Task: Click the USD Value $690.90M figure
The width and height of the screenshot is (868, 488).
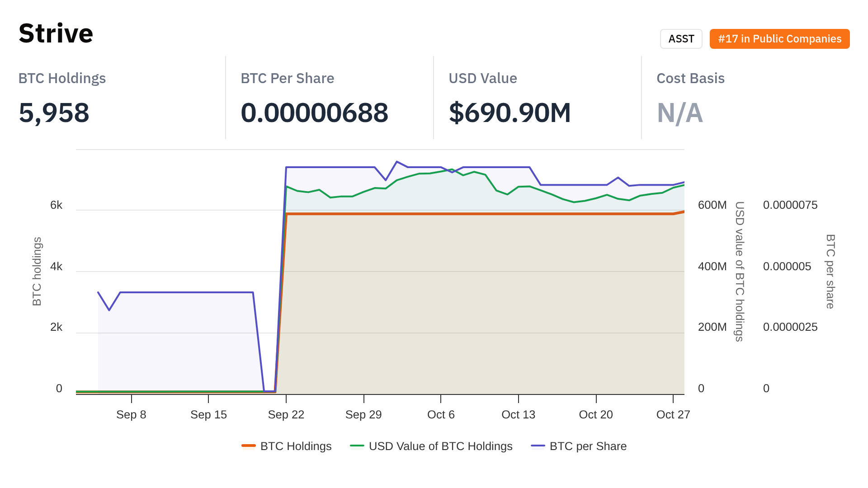Action: click(x=509, y=113)
